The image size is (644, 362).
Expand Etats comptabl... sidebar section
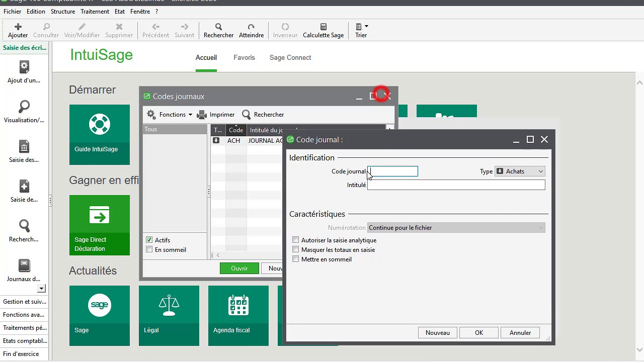(x=24, y=341)
